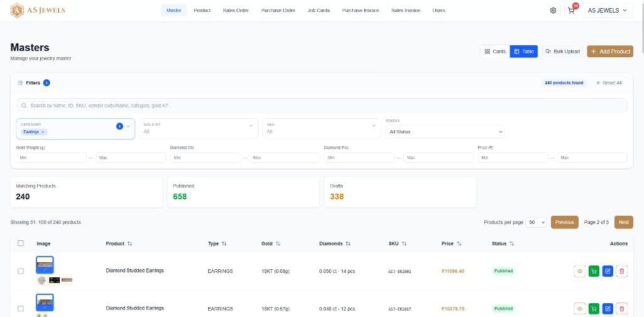This screenshot has height=317, width=644.
Task: Click Diamond Cts Min field
Action: [x=206, y=158]
